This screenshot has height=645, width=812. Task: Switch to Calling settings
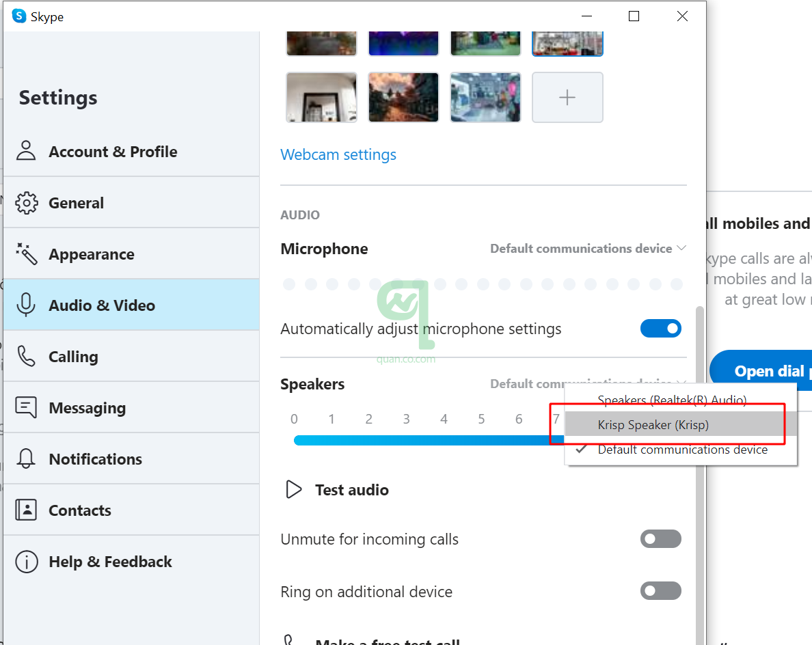(x=131, y=356)
